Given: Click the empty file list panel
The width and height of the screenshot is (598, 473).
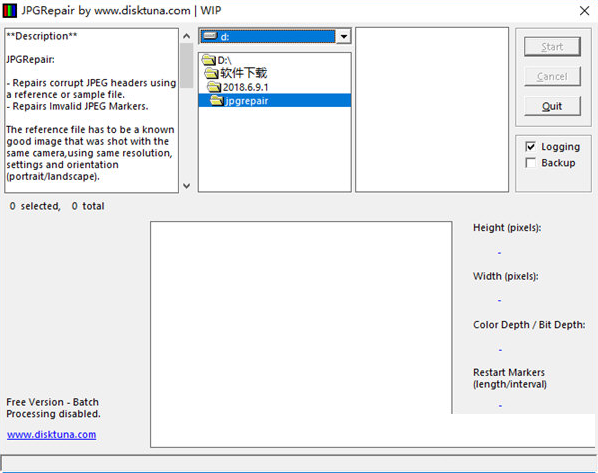Looking at the screenshot, I should (432, 109).
